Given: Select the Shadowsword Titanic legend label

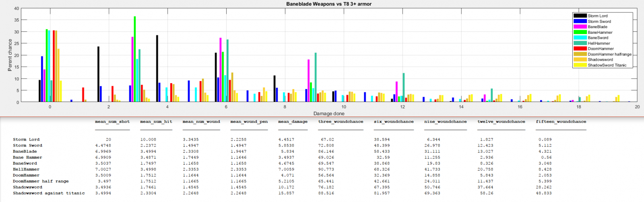Looking at the screenshot, I should point(607,65).
